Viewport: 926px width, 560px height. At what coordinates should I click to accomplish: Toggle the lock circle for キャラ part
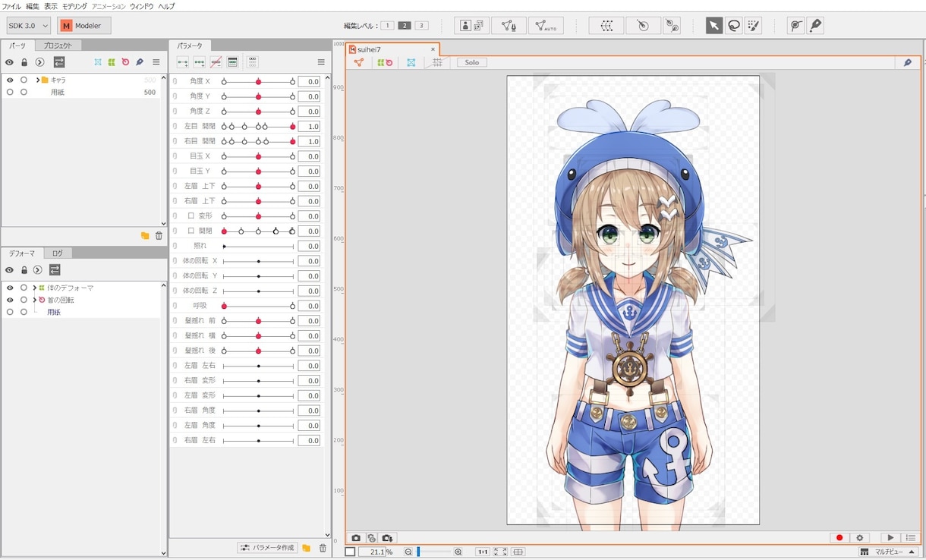click(24, 80)
